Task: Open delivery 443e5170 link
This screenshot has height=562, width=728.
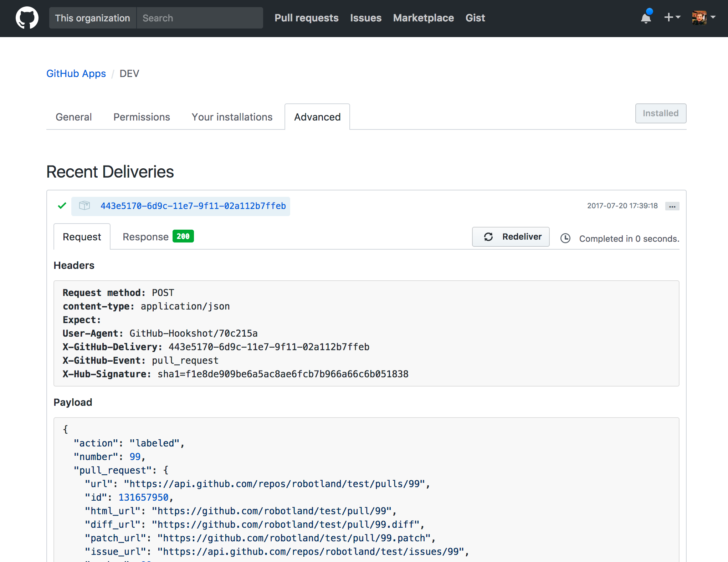Action: tap(193, 206)
